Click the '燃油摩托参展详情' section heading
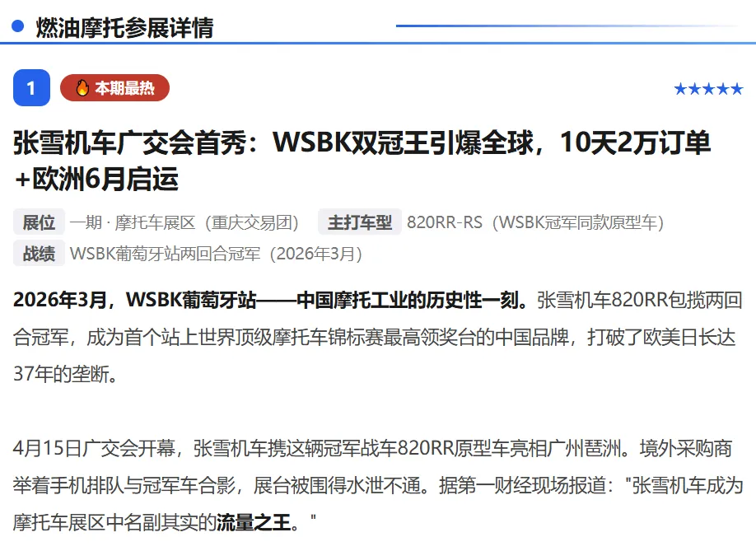 point(124,27)
